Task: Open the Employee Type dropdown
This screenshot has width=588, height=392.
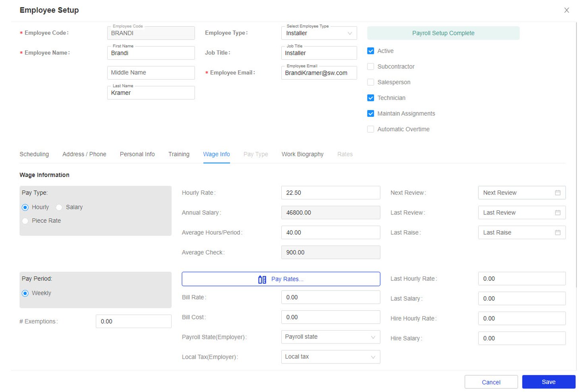Action: (x=319, y=33)
